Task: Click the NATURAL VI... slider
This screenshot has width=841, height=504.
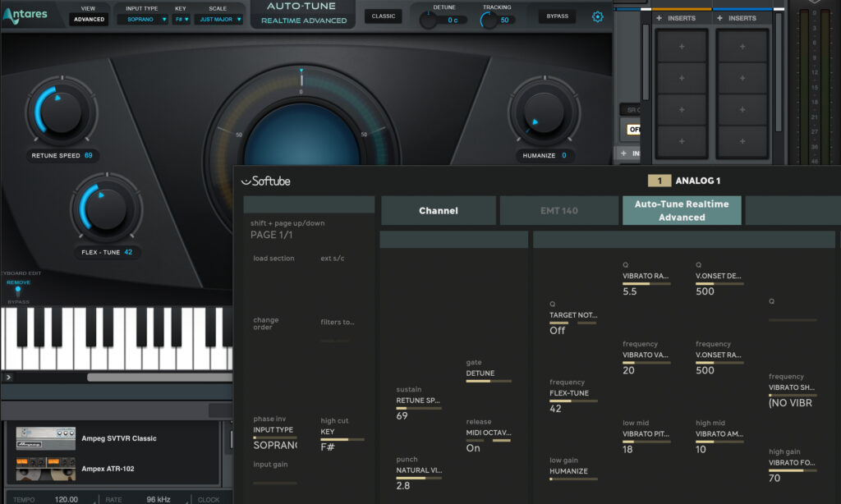Action: [419, 479]
